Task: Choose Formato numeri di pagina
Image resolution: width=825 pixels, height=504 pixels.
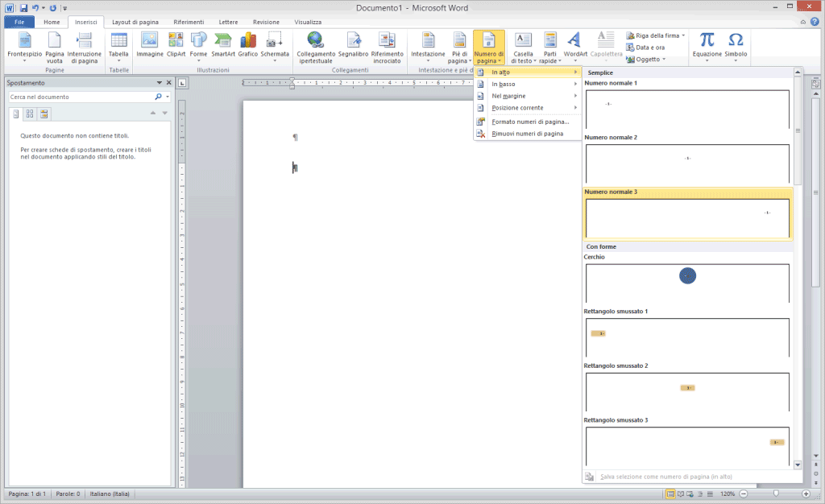Action: 527,122
